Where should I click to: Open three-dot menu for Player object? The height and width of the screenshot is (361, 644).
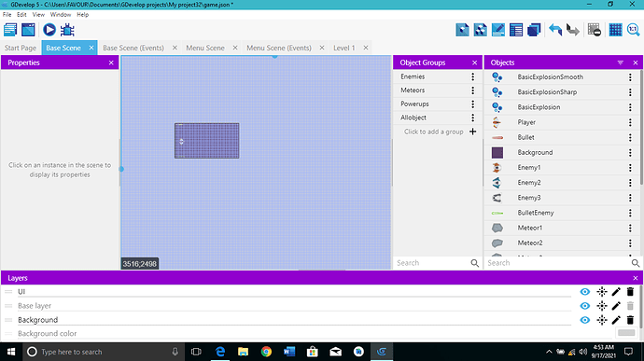pos(630,122)
